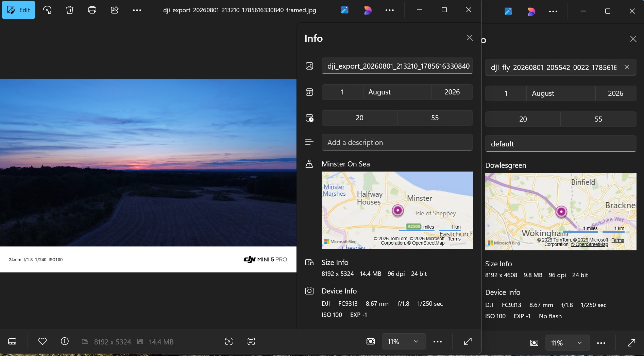This screenshot has width=644, height=356.
Task: Click 'Dowlesgreen' location text
Action: pos(506,165)
